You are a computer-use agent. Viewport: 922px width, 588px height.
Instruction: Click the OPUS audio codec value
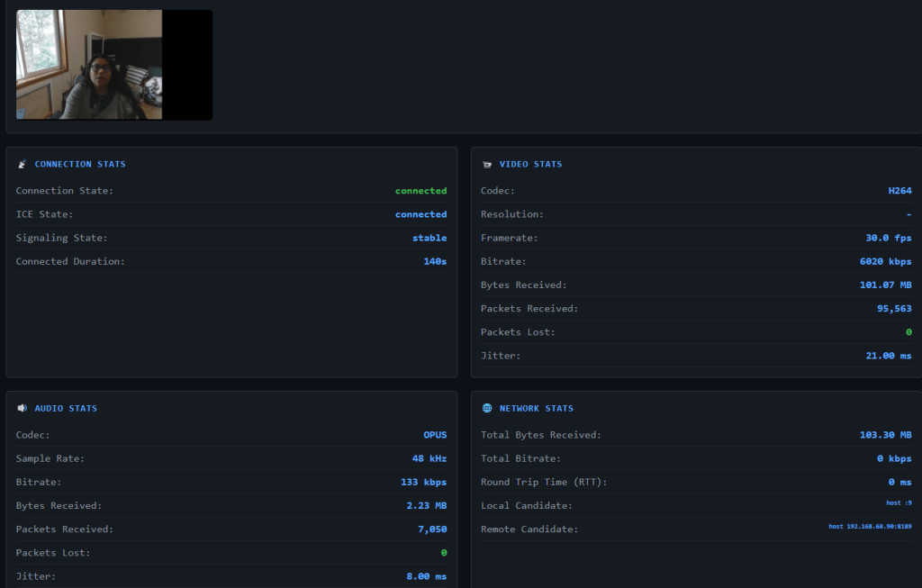(x=435, y=435)
